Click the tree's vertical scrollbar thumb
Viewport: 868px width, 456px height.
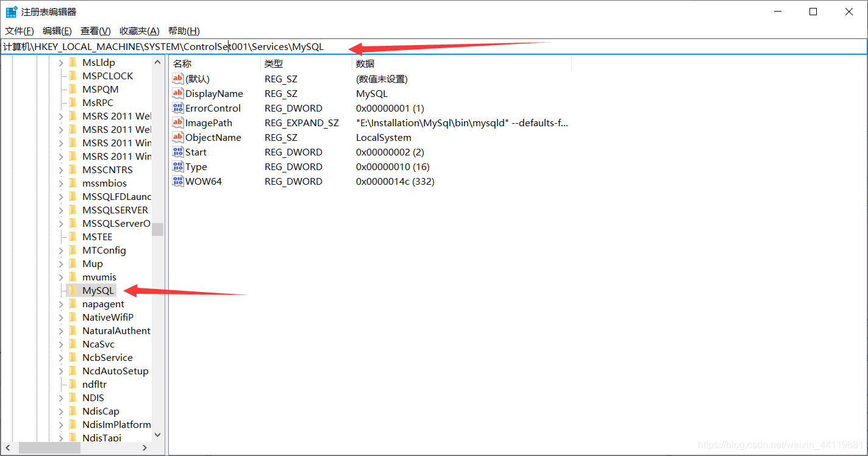tap(158, 229)
